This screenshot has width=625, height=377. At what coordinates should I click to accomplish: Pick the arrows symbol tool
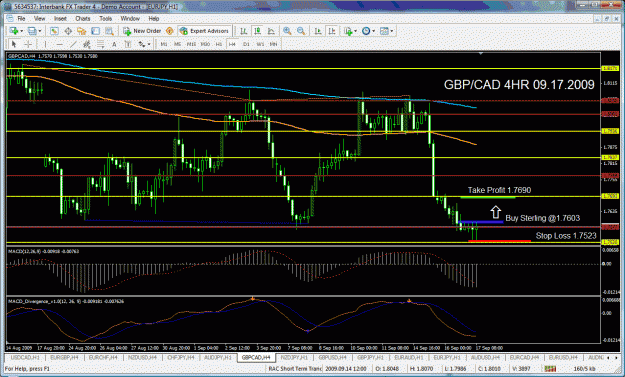[x=142, y=44]
